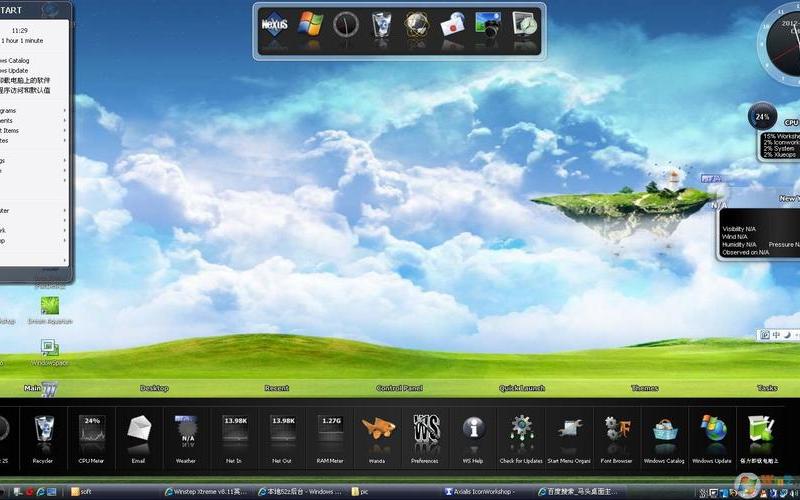Screen dimensions: 800x500
Task: Expand the Recent Items submenu arrow
Action: point(65,131)
